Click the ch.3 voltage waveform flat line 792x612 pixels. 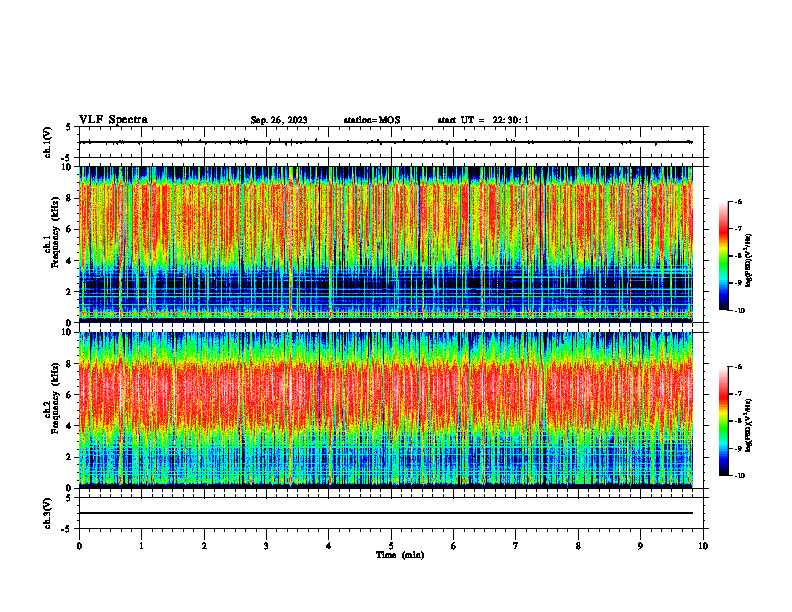[386, 513]
